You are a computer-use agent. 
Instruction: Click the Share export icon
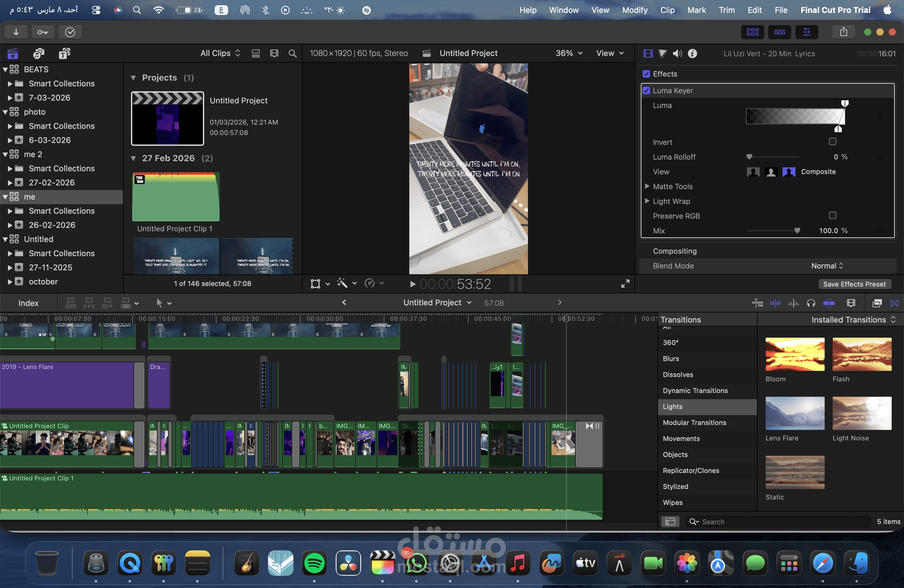843,32
